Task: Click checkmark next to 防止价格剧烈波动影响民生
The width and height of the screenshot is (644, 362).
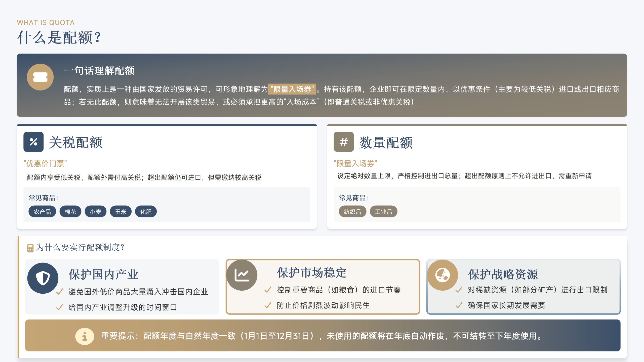Action: (268, 305)
